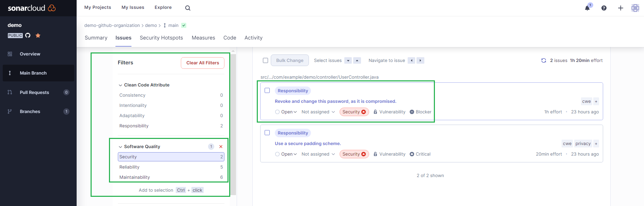Viewport: 644px width, 206px height.
Task: Click the Bulk Change button
Action: click(290, 61)
